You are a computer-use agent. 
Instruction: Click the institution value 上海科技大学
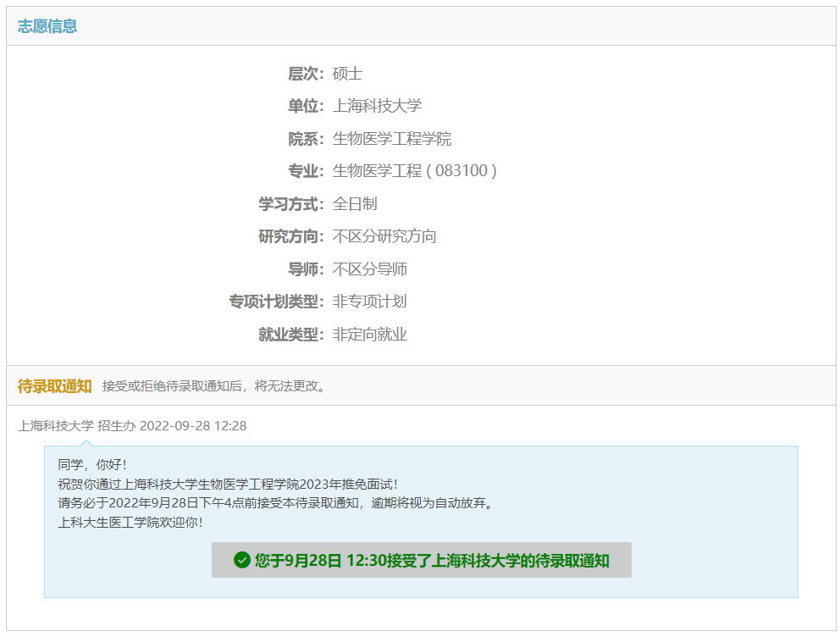377,106
